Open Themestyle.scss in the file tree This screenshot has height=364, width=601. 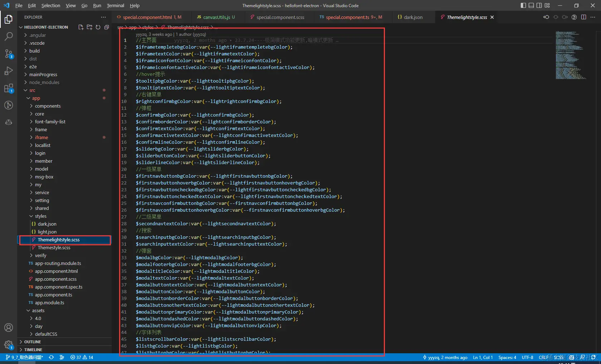coord(54,247)
